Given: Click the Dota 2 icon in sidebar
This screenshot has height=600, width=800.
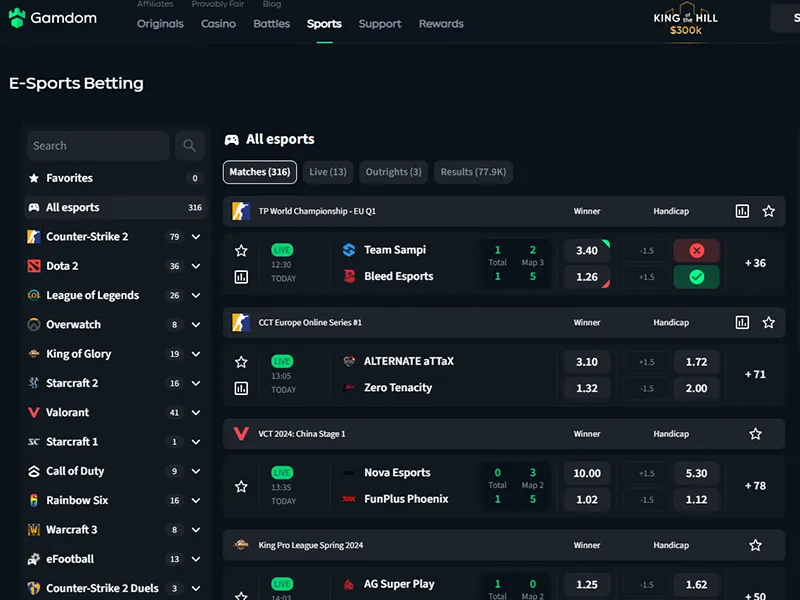Looking at the screenshot, I should 34,266.
